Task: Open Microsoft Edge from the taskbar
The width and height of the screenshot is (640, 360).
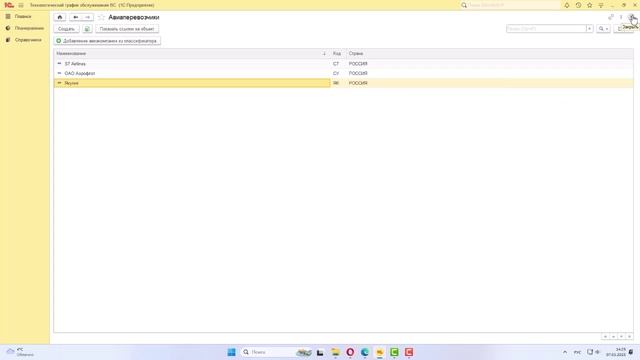Action: coord(364,352)
